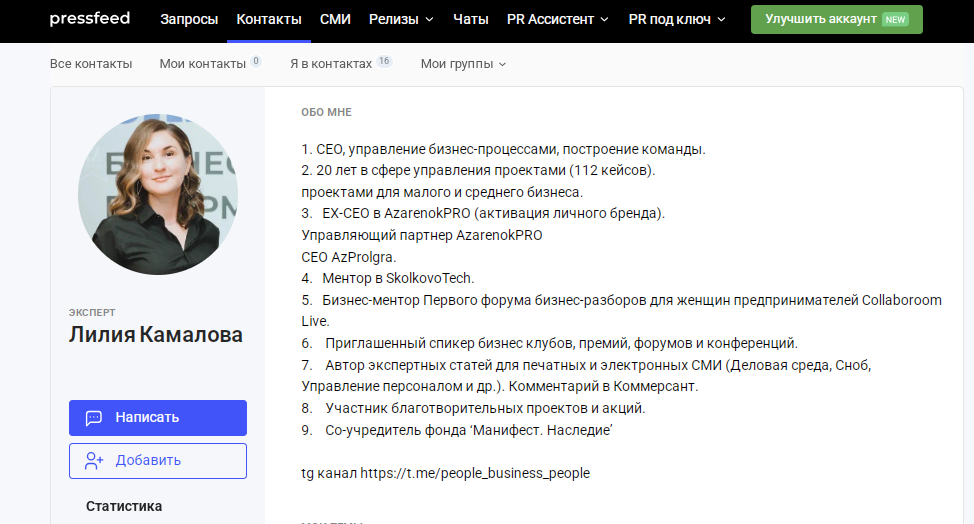Click the pressfeed logo
The width and height of the screenshot is (974, 524).
89,19
